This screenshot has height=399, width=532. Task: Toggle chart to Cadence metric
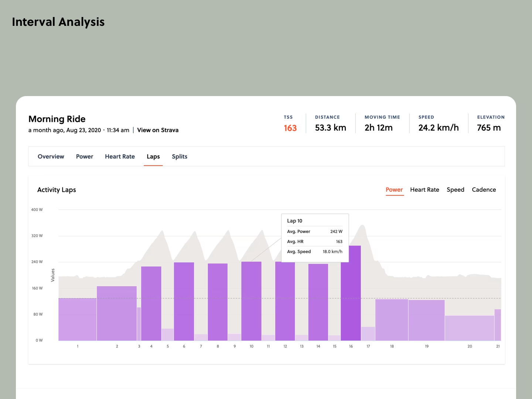pos(484,190)
